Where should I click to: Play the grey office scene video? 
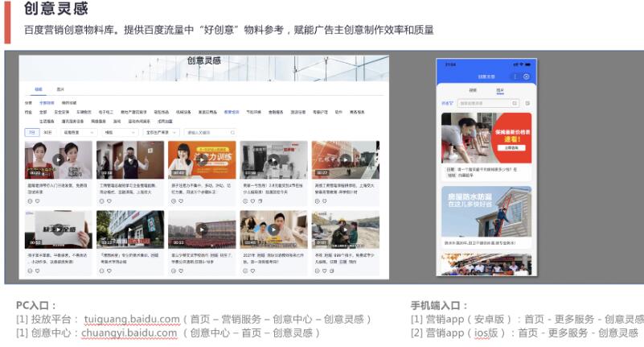[273, 159]
